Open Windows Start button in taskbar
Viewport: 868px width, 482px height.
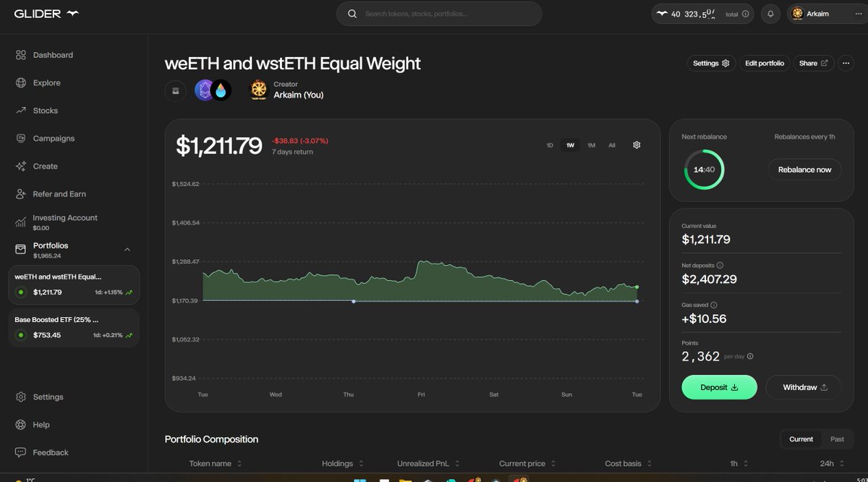pyautogui.click(x=359, y=479)
